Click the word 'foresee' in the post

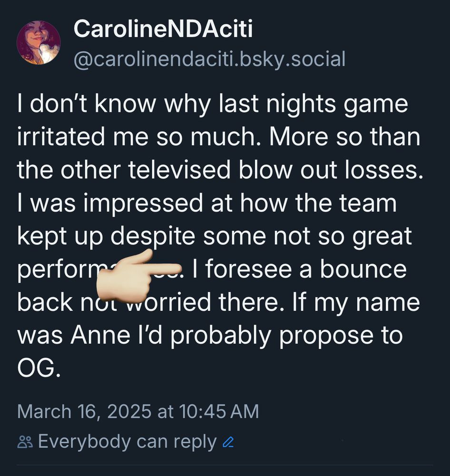[248, 269]
